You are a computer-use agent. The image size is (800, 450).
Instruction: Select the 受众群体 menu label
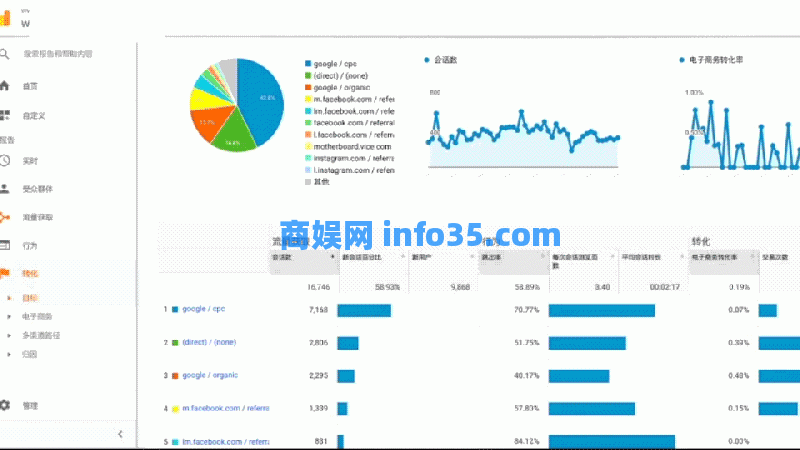tap(38, 189)
